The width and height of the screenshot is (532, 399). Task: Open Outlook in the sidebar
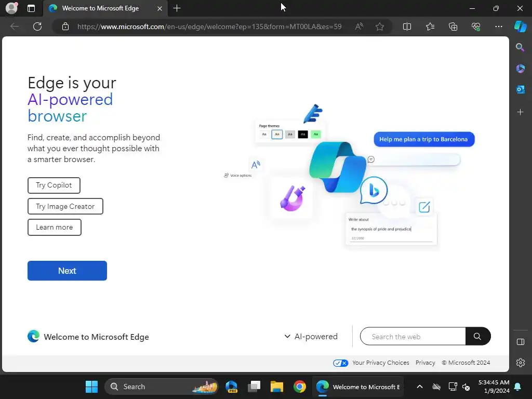(520, 89)
